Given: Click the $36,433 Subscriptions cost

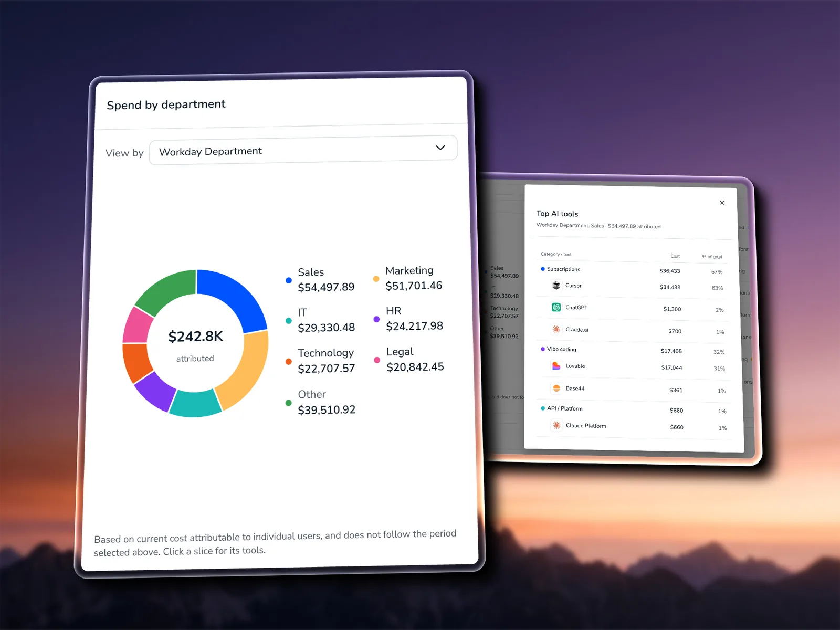Looking at the screenshot, I should coord(670,271).
